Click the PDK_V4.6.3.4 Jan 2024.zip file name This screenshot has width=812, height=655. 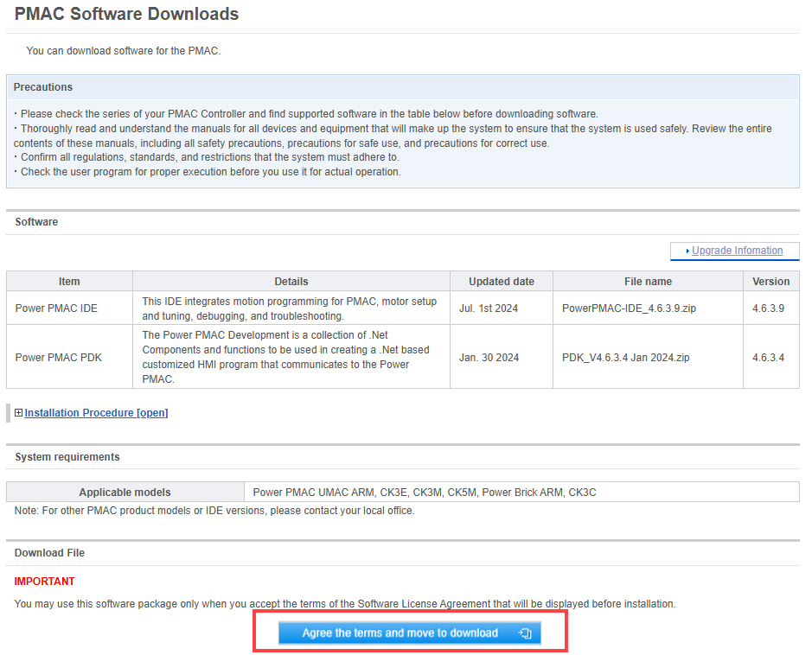pyautogui.click(x=625, y=358)
